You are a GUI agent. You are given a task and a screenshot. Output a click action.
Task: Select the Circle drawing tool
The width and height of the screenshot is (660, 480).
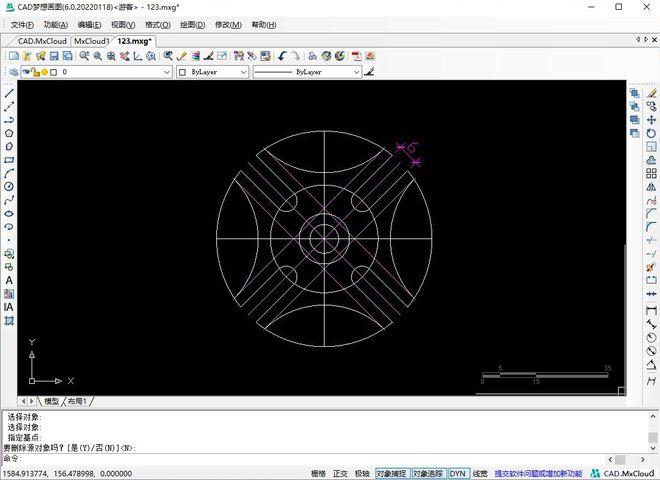point(9,186)
